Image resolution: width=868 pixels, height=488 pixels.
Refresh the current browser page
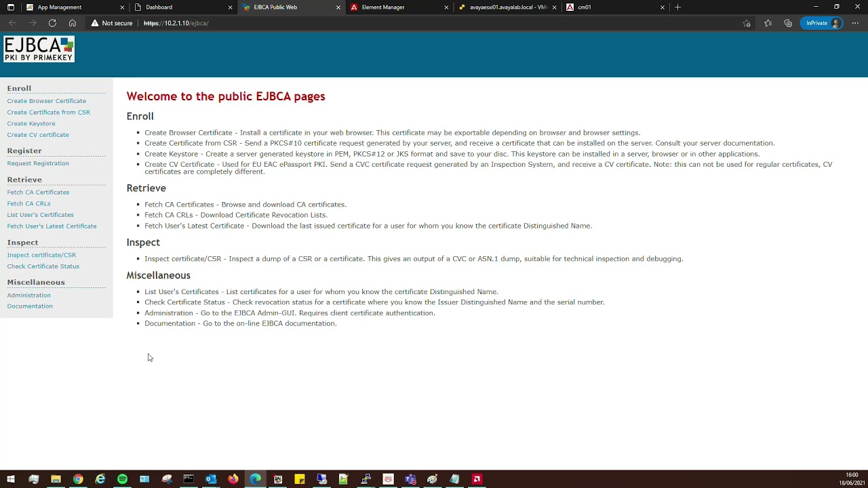coord(52,23)
